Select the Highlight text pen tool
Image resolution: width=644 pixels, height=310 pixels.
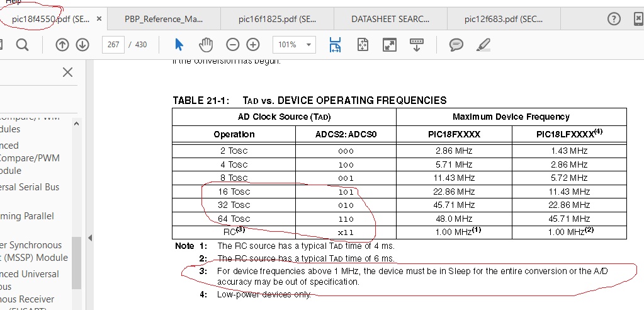483,44
